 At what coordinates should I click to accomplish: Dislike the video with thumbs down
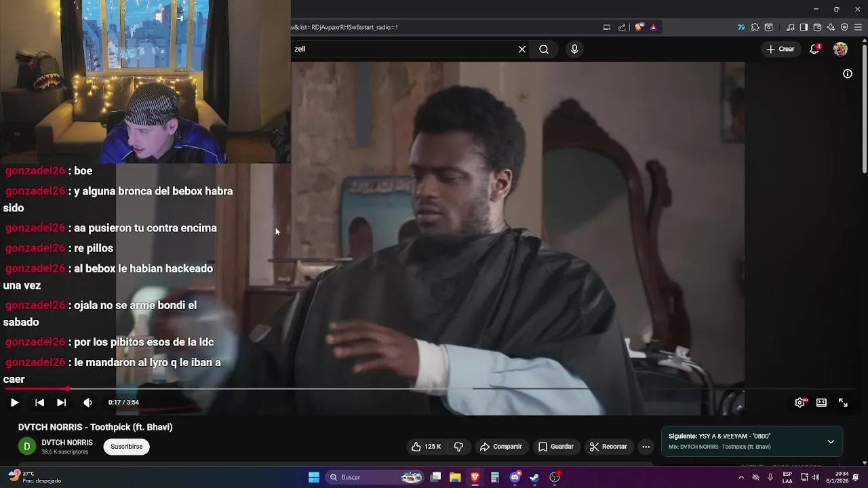(x=458, y=447)
